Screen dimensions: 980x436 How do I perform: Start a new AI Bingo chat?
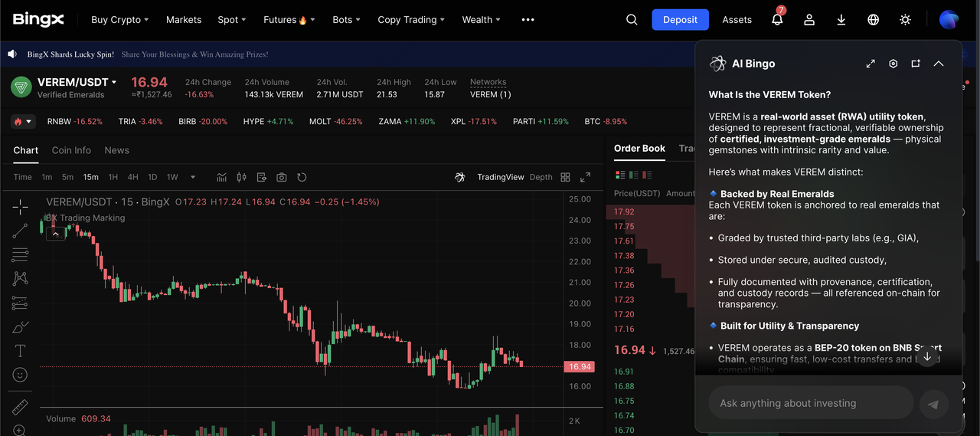pos(916,64)
